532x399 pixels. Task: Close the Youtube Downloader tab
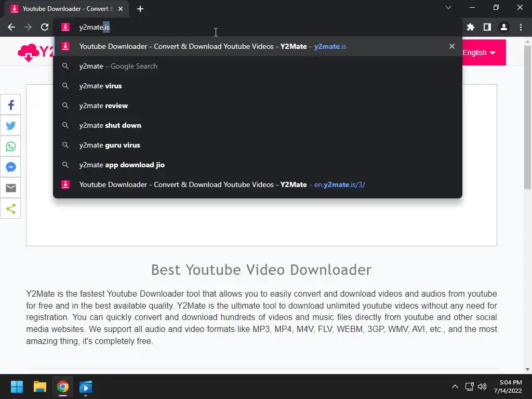point(121,9)
